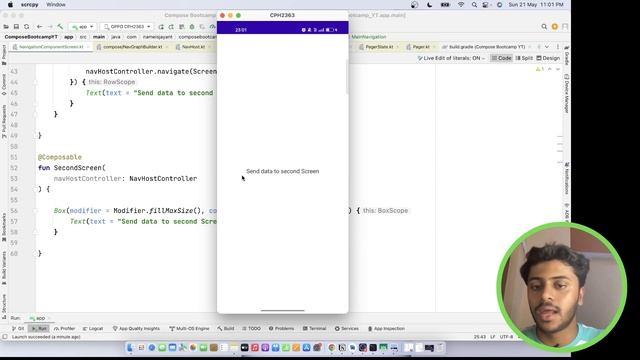Select the Split view mode

click(x=524, y=58)
